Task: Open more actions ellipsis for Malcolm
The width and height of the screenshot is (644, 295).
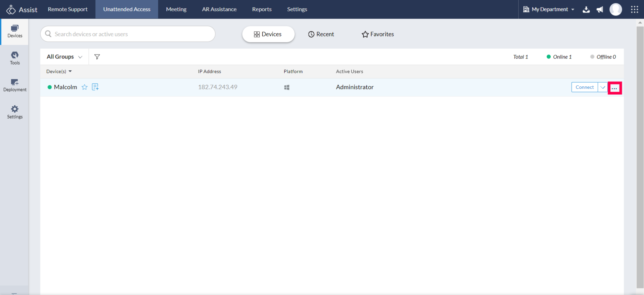Action: click(x=614, y=88)
